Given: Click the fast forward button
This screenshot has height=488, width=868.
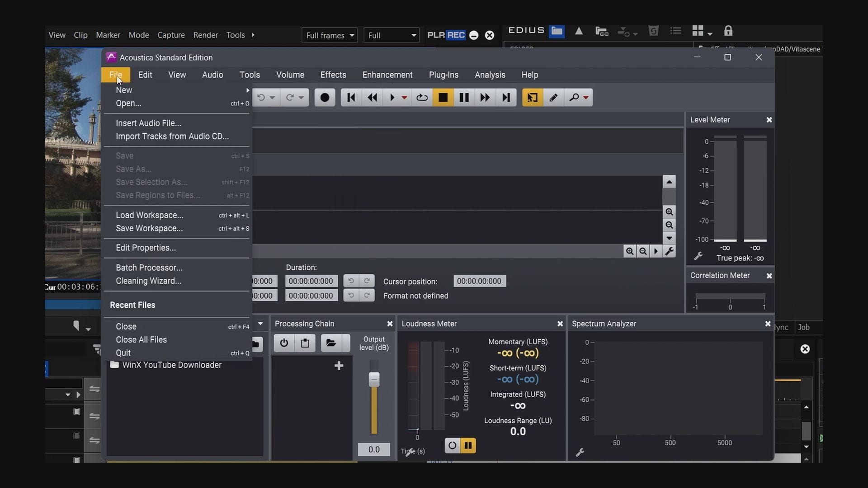Looking at the screenshot, I should tap(485, 98).
